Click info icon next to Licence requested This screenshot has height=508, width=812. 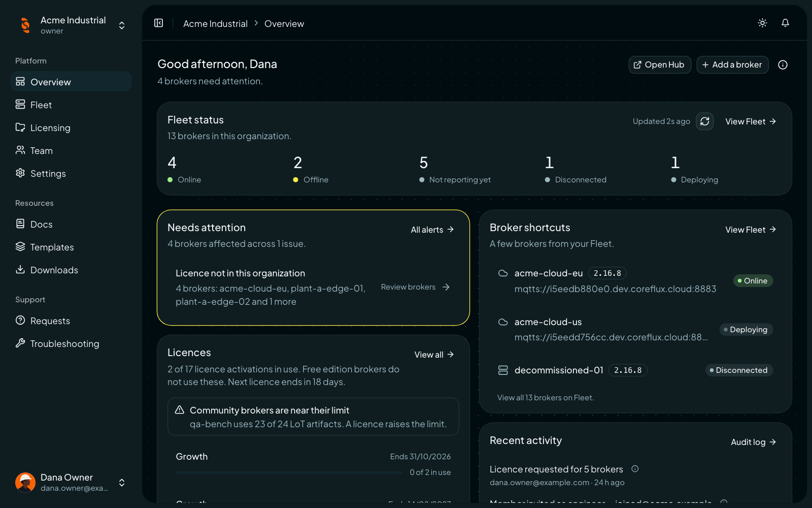pyautogui.click(x=635, y=469)
